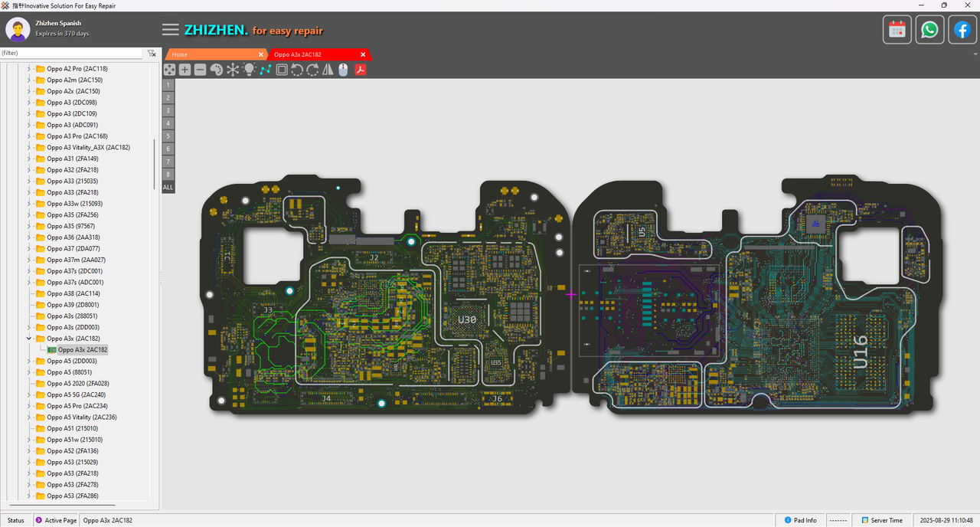Click the Status label in status bar

click(16, 520)
